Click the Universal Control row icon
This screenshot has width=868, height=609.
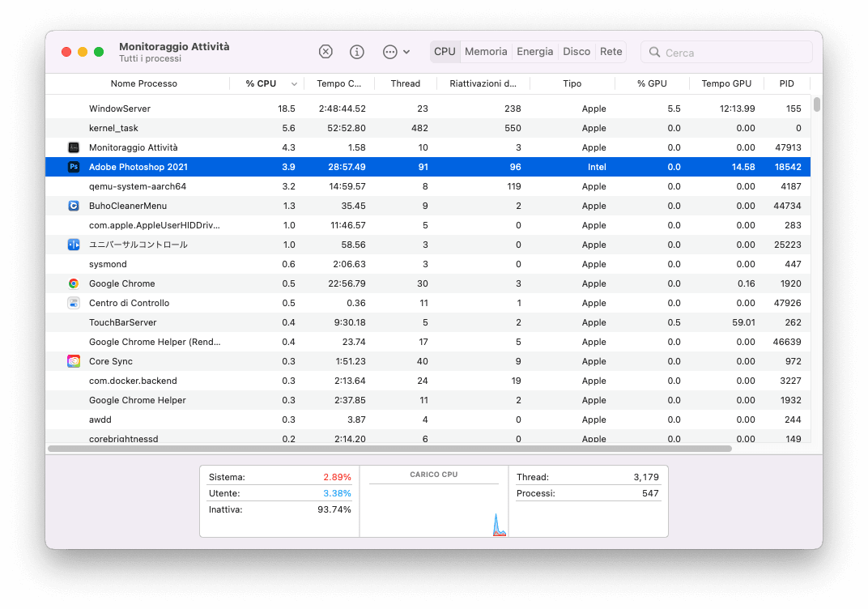(74, 244)
